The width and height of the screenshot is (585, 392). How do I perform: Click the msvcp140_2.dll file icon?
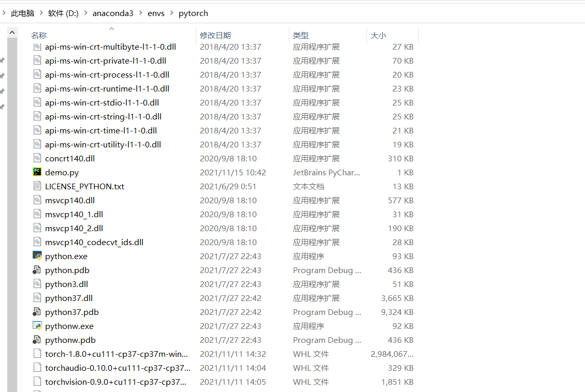37,228
